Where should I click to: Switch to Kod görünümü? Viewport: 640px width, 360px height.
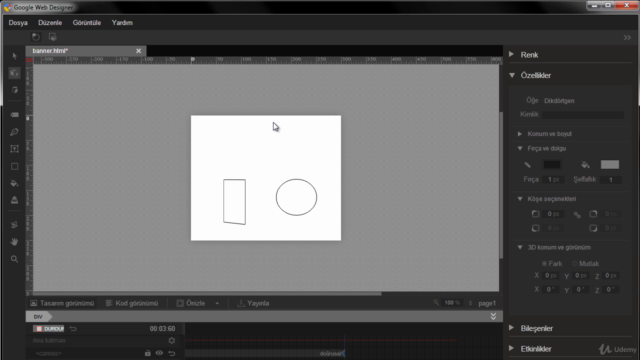132,303
